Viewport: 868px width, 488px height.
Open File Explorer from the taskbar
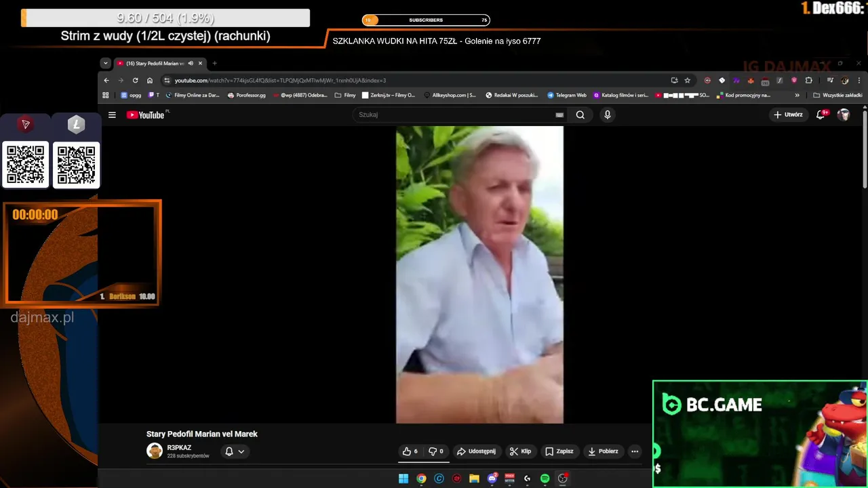[474, 479]
